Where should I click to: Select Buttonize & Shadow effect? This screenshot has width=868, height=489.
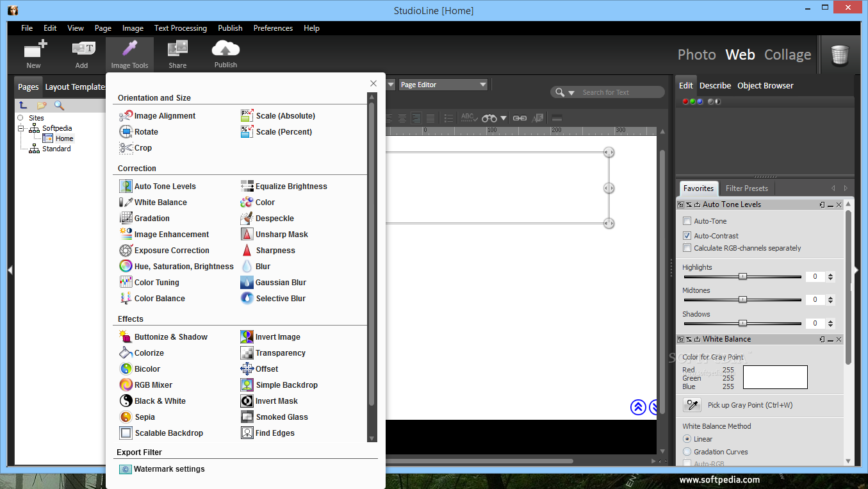(164, 337)
